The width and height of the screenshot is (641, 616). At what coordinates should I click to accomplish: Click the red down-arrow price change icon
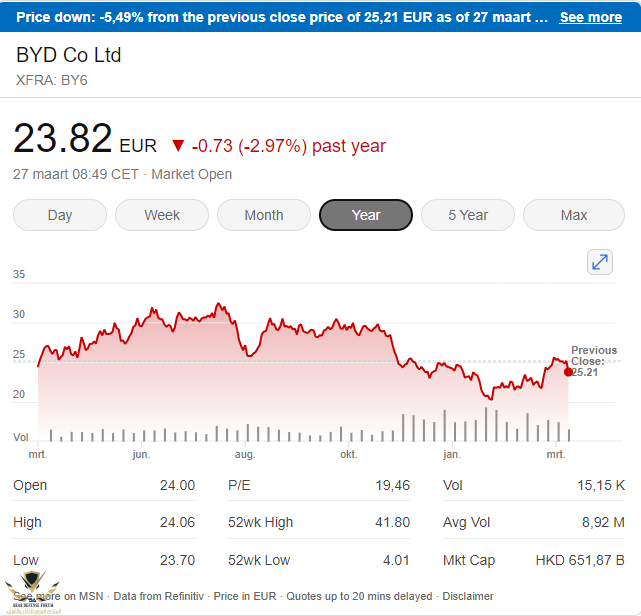[x=178, y=146]
